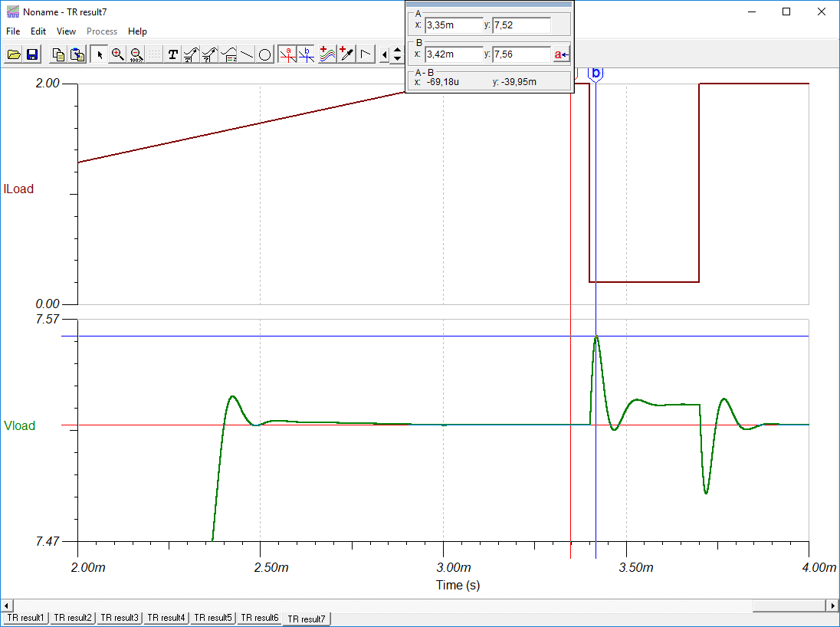Copy the diagram to the clipboard
The height and width of the screenshot is (627, 840).
[x=58, y=54]
